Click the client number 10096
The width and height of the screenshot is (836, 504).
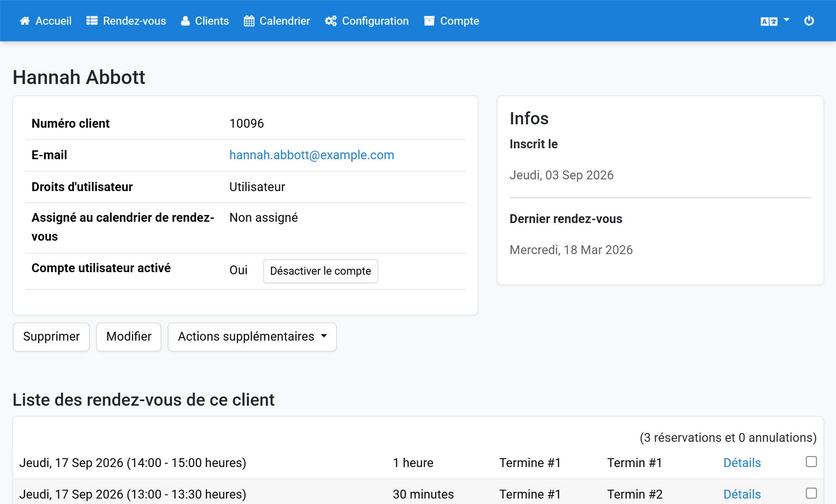click(x=247, y=123)
